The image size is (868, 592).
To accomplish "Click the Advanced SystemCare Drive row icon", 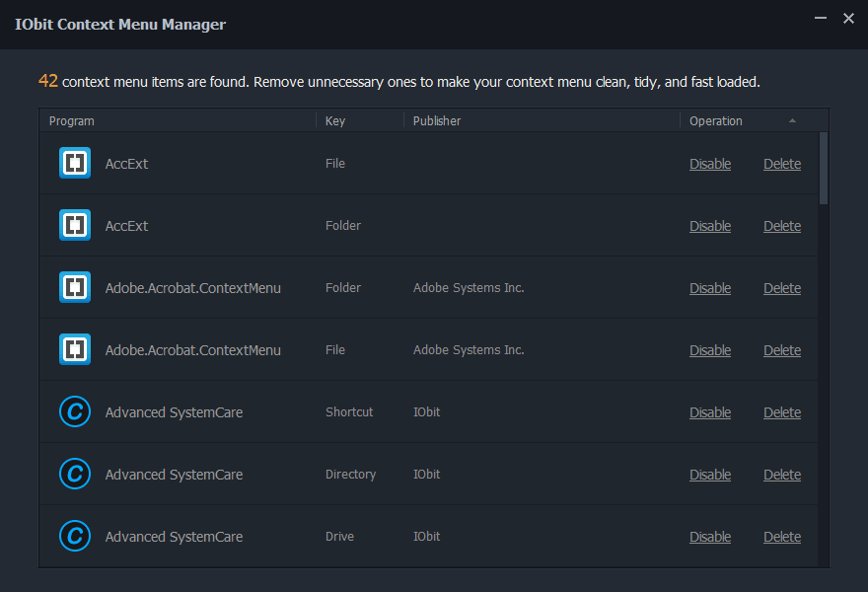I will [x=74, y=536].
